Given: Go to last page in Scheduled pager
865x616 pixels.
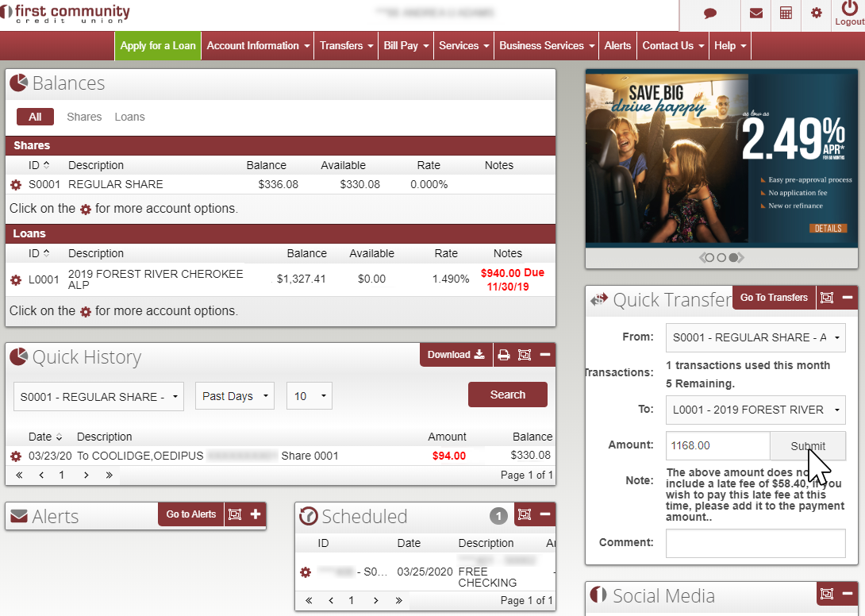Looking at the screenshot, I should [398, 601].
